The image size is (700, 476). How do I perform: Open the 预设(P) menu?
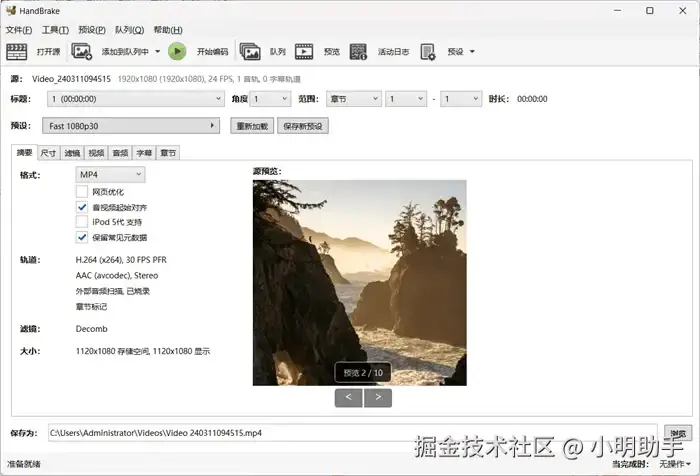[92, 30]
